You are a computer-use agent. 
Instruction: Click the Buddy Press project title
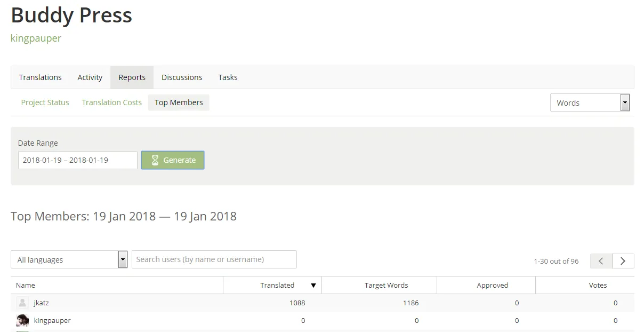[x=71, y=15]
